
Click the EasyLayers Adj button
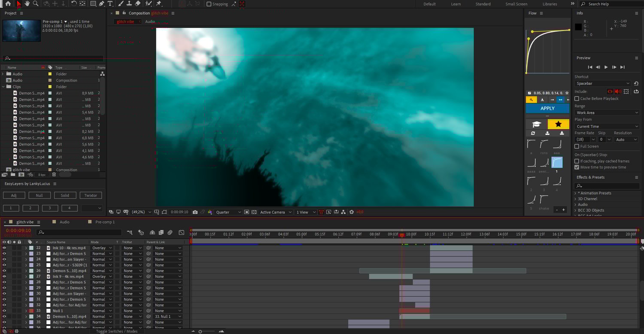pyautogui.click(x=14, y=195)
